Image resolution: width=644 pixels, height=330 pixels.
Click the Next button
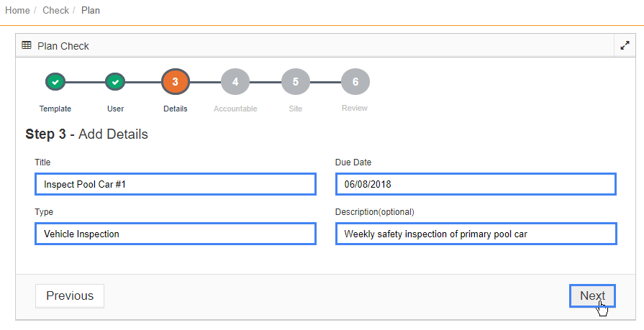(592, 295)
